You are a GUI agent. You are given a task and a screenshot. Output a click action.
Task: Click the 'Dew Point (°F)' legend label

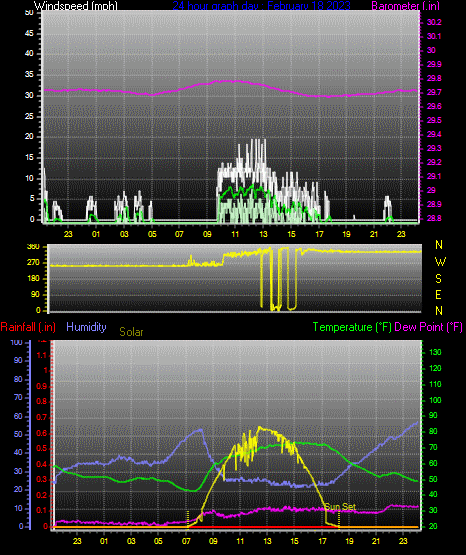pos(428,327)
